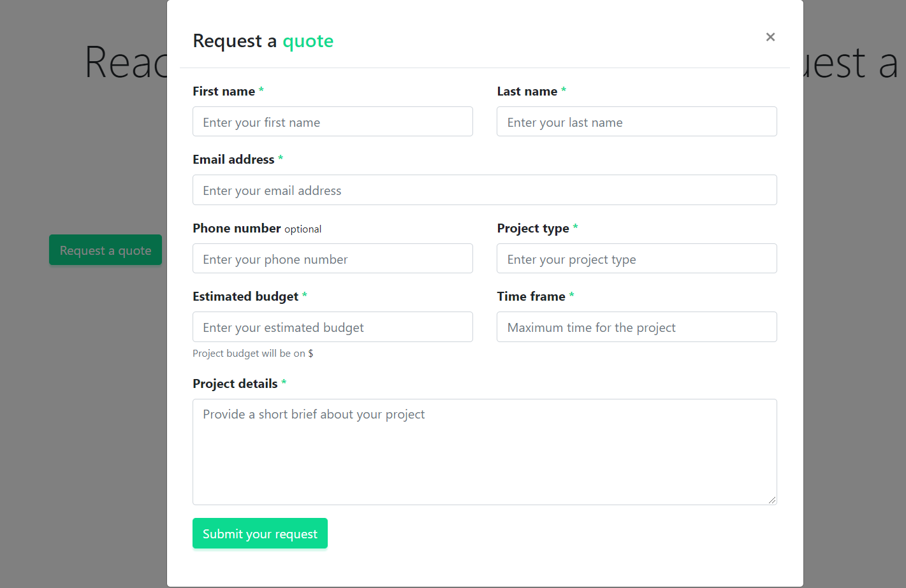Image resolution: width=906 pixels, height=588 pixels.
Task: Focus the Estimated budget input
Action: coord(332,326)
